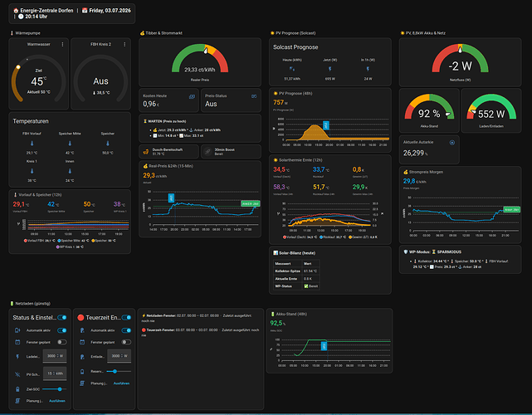Click the WP-Status Bereit table row
The image size is (532, 415).
(296, 286)
